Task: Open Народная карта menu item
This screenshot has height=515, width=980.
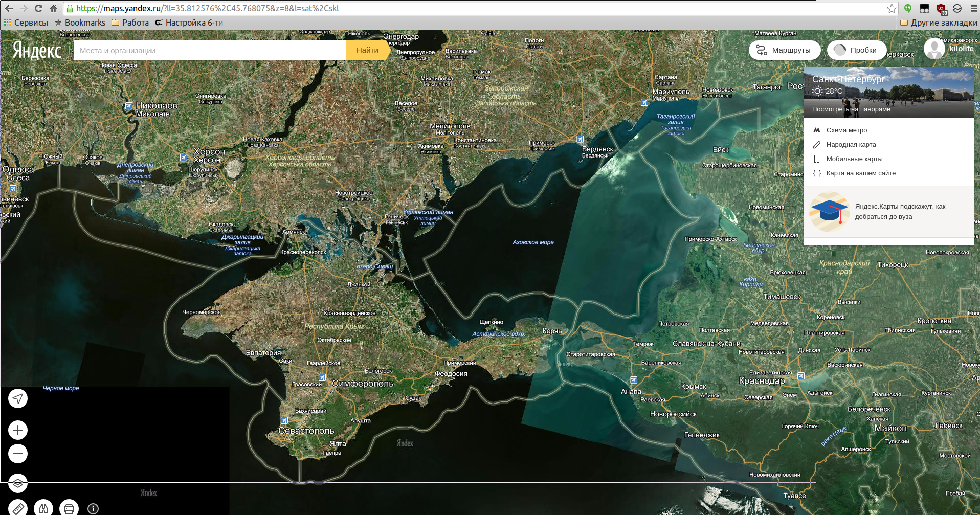Action: click(851, 145)
